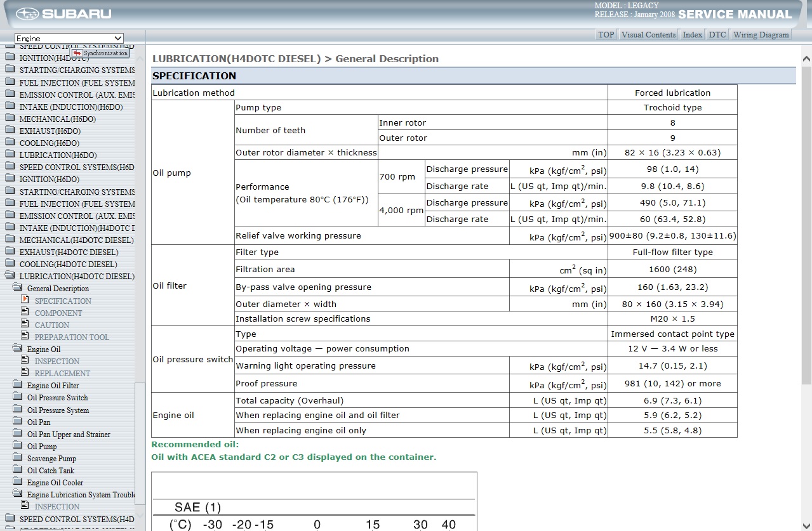812x531 pixels.
Task: Open the CAUTION page link
Action: 52,325
